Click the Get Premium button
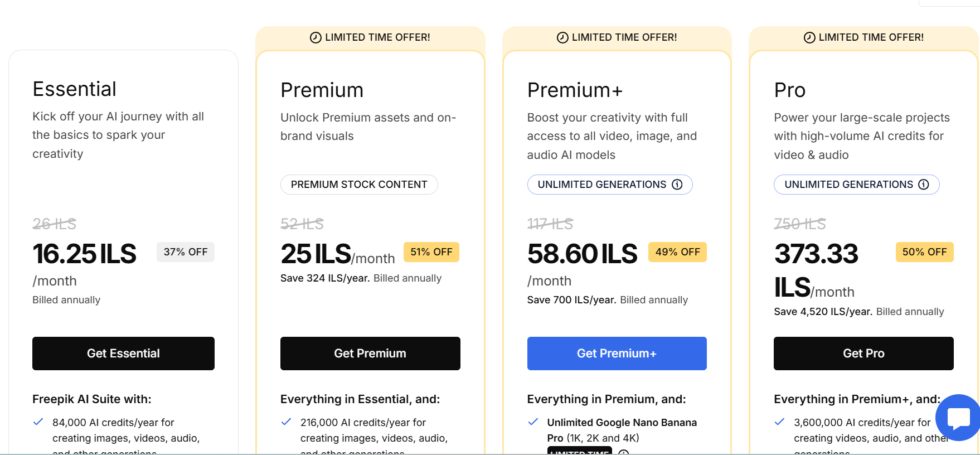The height and width of the screenshot is (455, 980). 370,354
